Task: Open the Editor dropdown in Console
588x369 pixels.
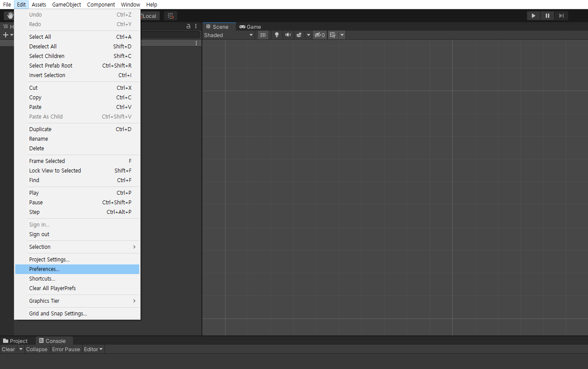Action: pyautogui.click(x=94, y=349)
